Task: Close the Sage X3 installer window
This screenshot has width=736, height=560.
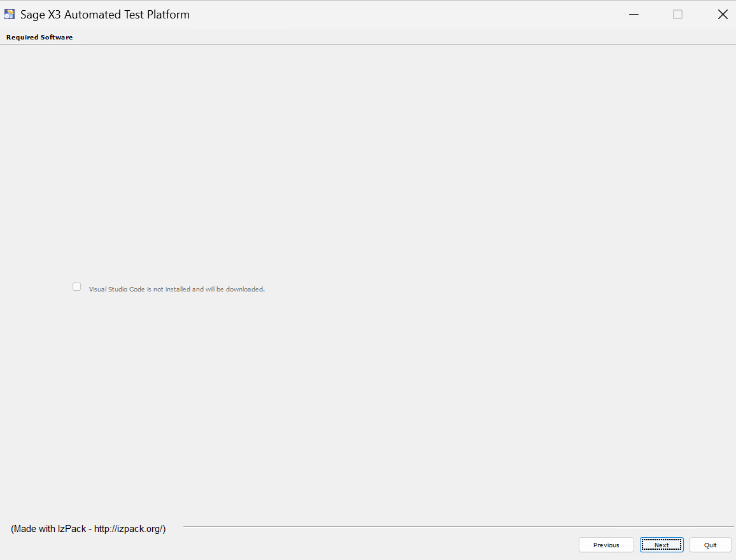Action: point(723,15)
